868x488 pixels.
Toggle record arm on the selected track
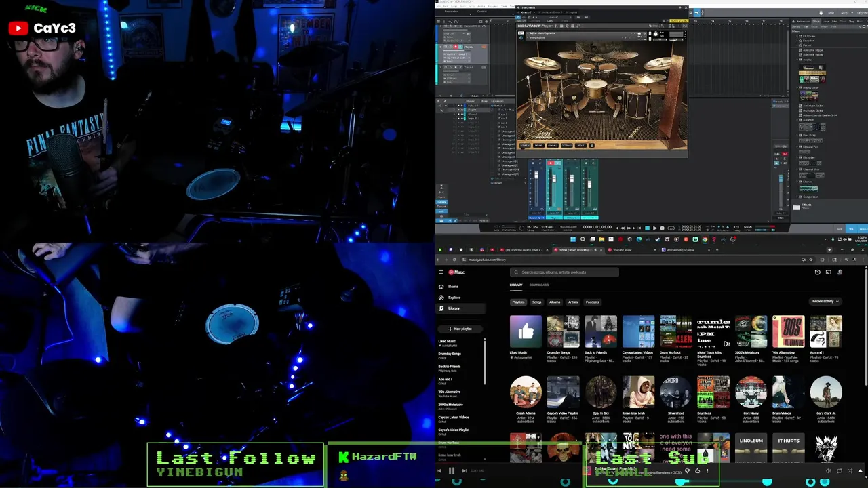tap(456, 47)
